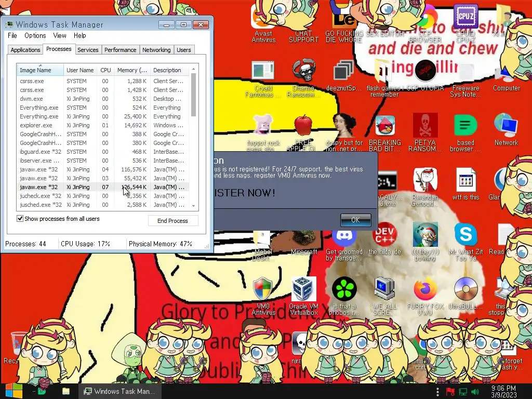Open the View menu in Task Manager
This screenshot has height=399, width=532.
tap(59, 35)
